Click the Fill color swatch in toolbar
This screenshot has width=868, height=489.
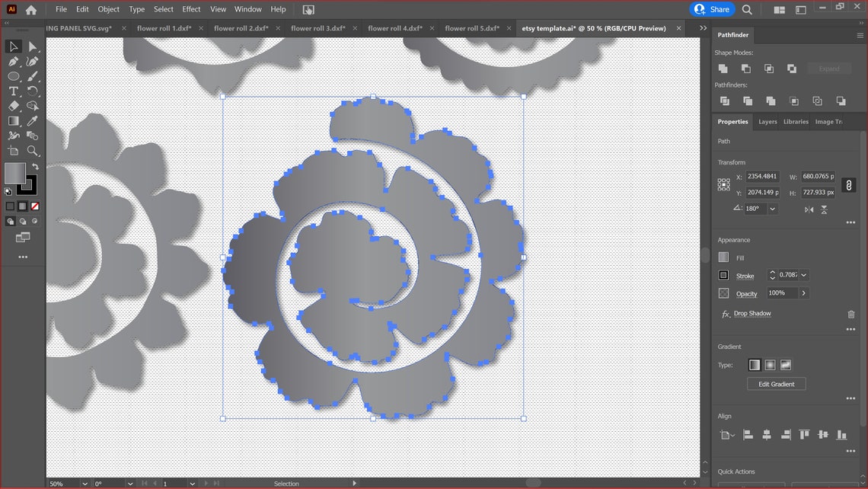click(x=15, y=173)
